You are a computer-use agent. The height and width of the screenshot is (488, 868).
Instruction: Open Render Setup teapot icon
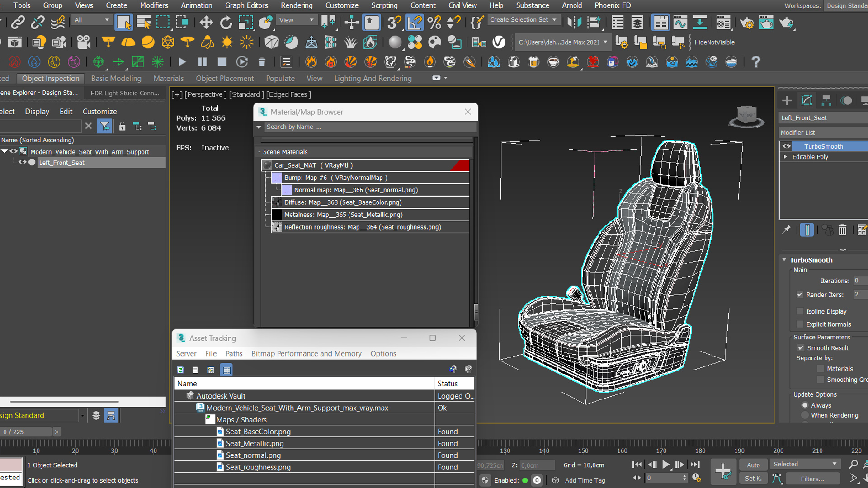[746, 22]
